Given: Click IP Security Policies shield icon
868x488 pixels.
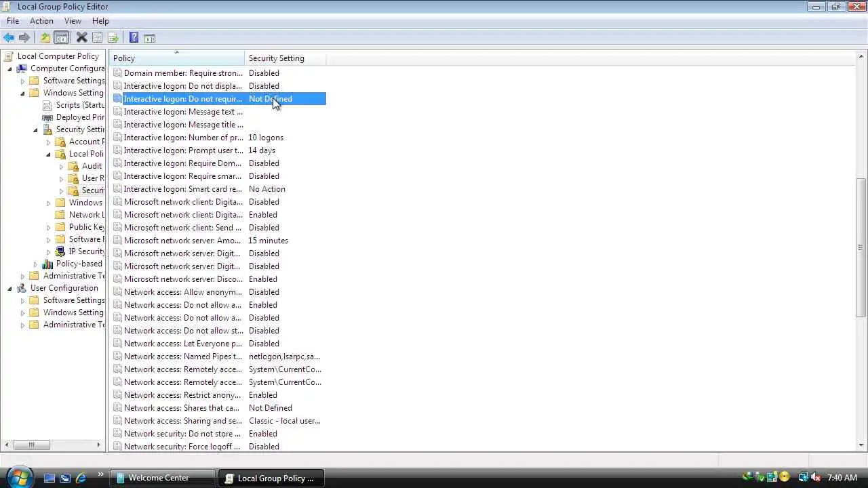Looking at the screenshot, I should (60, 251).
